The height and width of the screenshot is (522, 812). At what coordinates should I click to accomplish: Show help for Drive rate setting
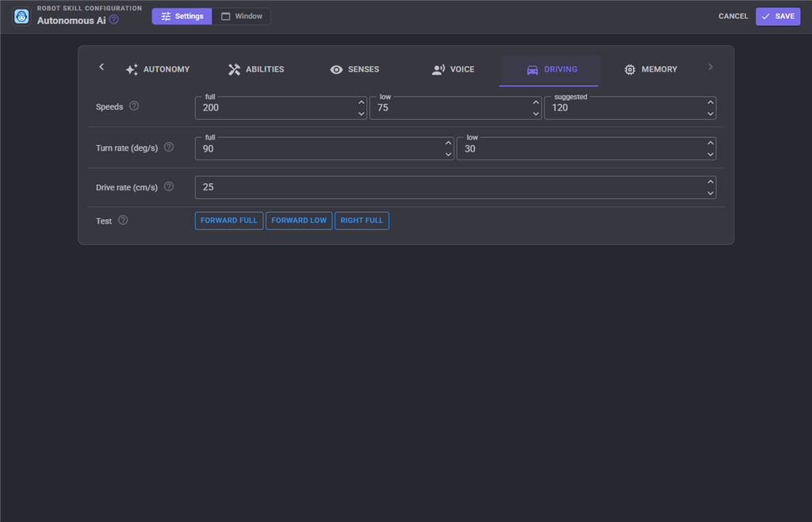[x=169, y=186]
